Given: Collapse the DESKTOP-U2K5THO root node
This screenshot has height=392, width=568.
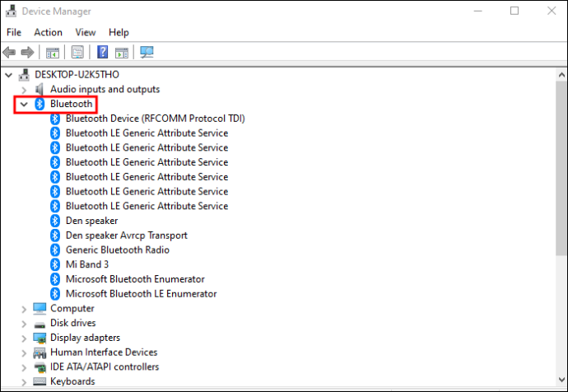Looking at the screenshot, I should pyautogui.click(x=9, y=76).
